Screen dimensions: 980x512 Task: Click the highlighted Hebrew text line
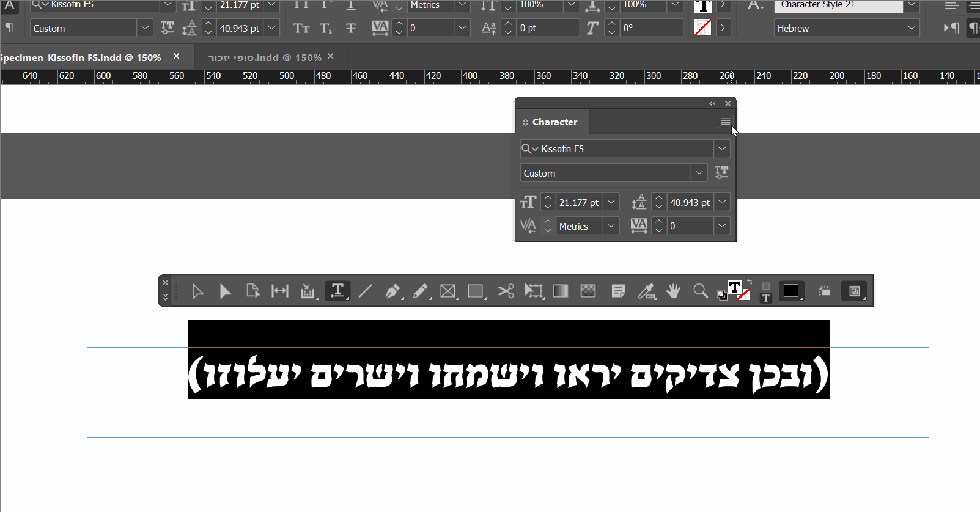(x=509, y=373)
